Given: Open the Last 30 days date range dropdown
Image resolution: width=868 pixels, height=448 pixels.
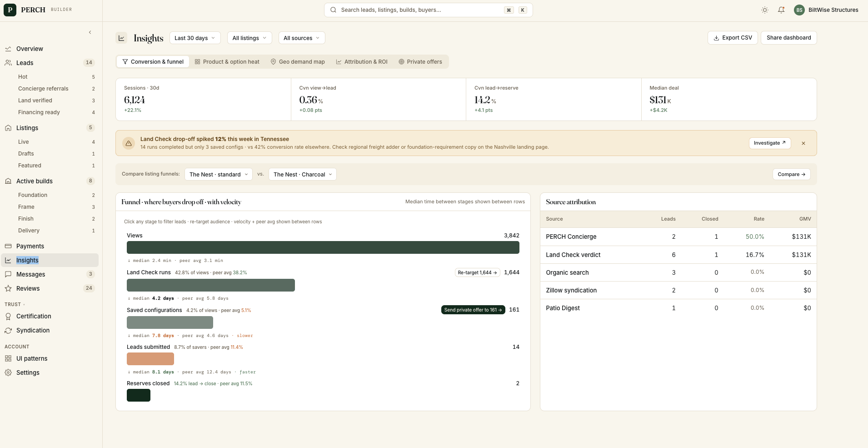Looking at the screenshot, I should pyautogui.click(x=195, y=38).
